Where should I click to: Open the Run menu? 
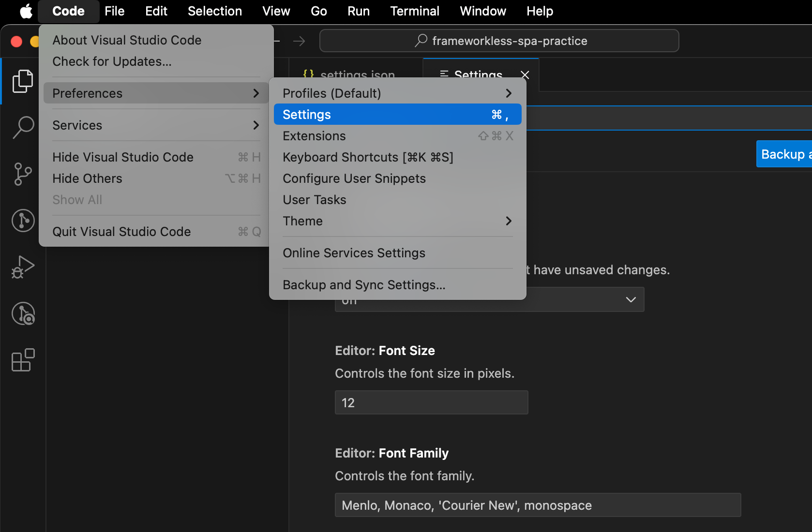[359, 11]
